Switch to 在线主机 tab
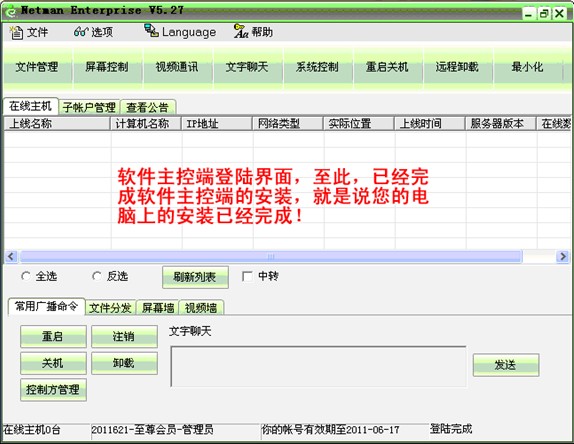 (x=30, y=106)
